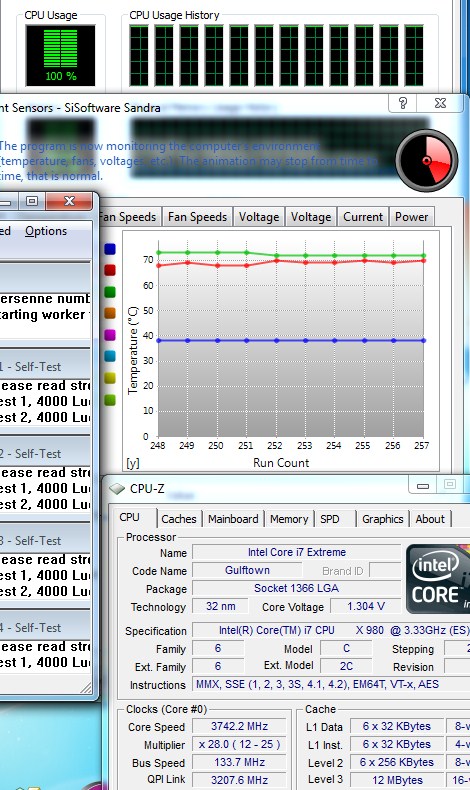Click the 32 nm Technology value
This screenshot has width=470, height=790.
pos(221,607)
